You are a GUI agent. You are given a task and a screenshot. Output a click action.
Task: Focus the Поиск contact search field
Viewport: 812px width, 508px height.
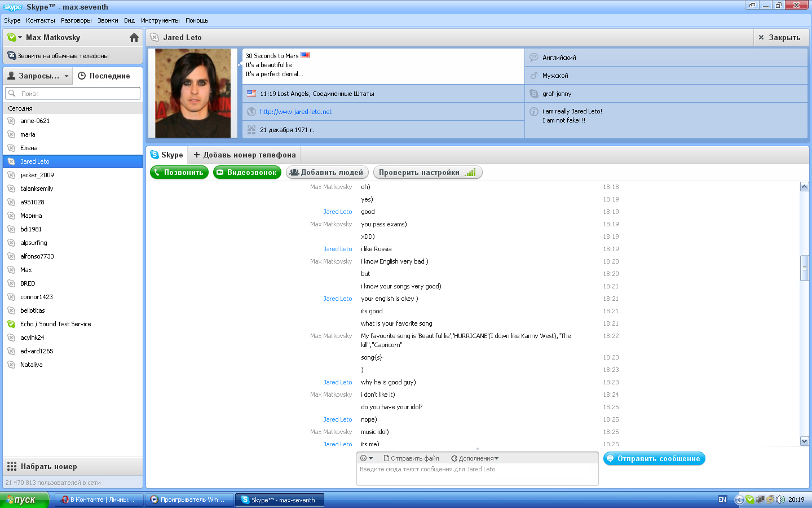pos(73,94)
